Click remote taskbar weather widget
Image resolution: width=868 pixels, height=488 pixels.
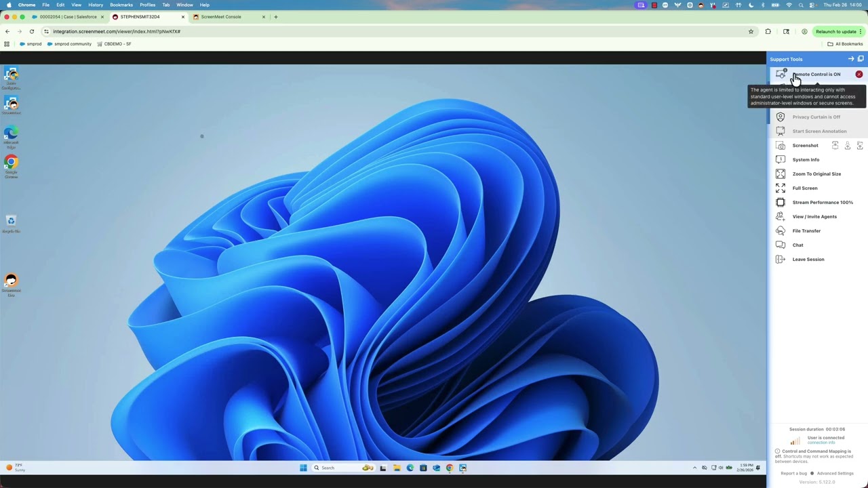(15, 468)
